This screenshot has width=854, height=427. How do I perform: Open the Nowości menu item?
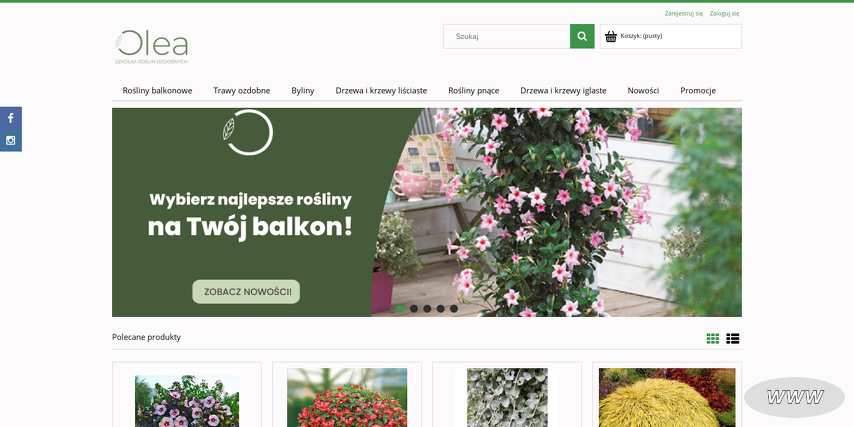pos(643,90)
